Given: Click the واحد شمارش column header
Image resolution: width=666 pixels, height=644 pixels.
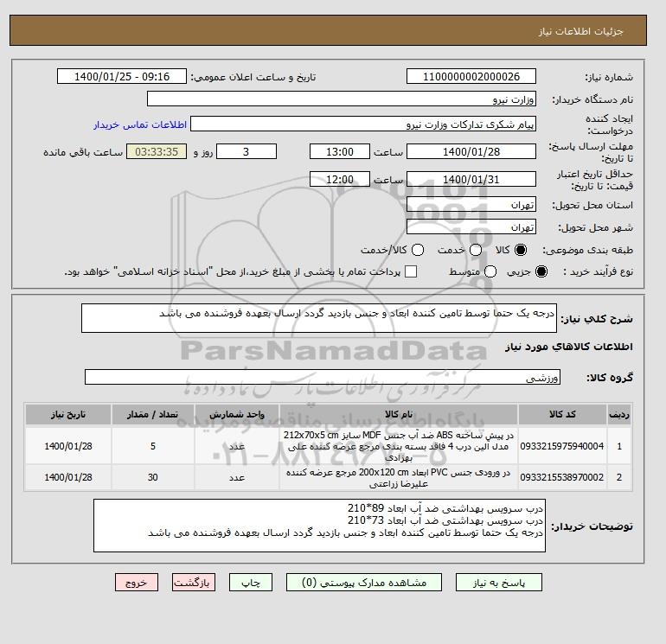Looking at the screenshot, I should 237,414.
